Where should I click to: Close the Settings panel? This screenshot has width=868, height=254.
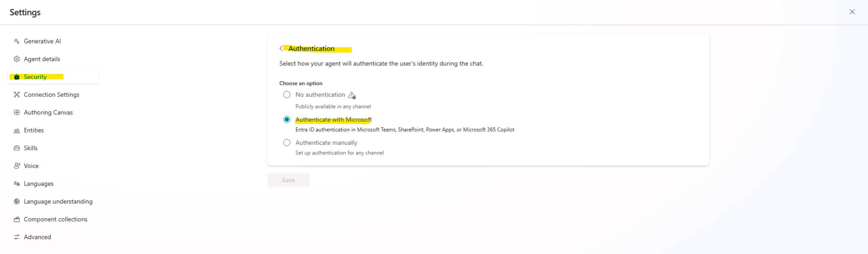852,12
